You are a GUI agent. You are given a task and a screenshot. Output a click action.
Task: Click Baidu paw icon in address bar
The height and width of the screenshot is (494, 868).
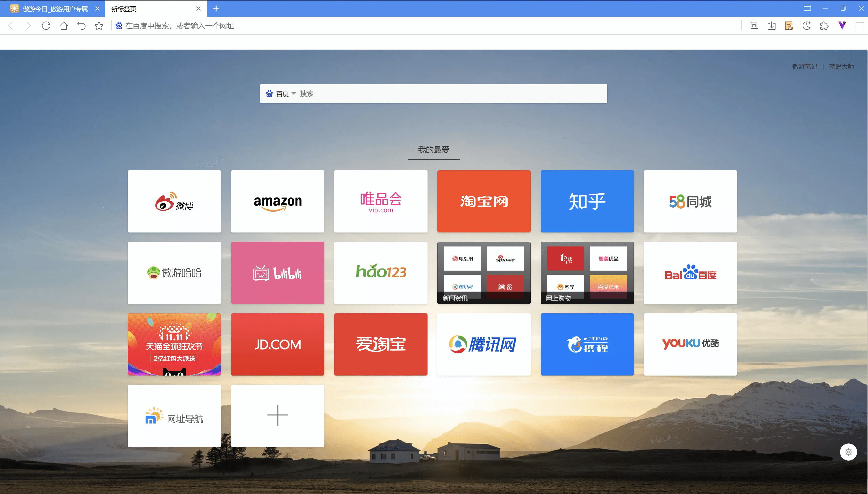click(x=119, y=26)
